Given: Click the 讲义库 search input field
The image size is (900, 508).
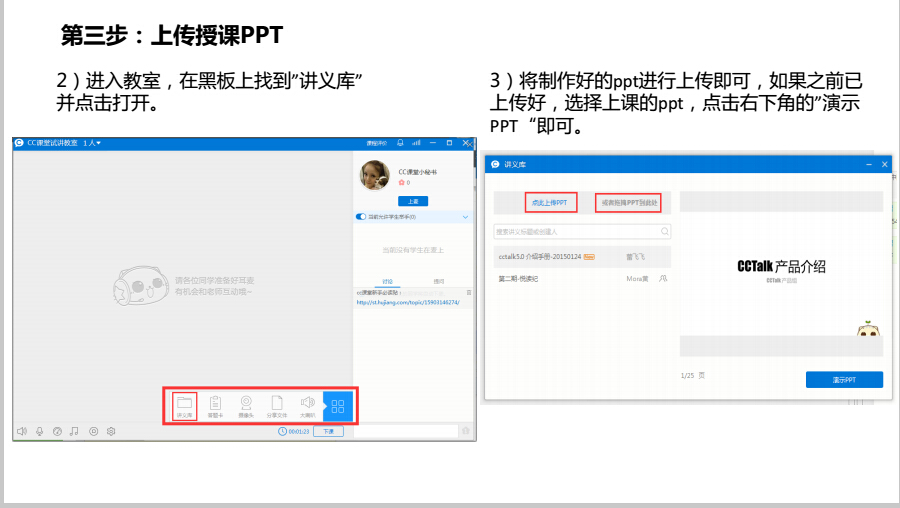Looking at the screenshot, I should (x=582, y=231).
